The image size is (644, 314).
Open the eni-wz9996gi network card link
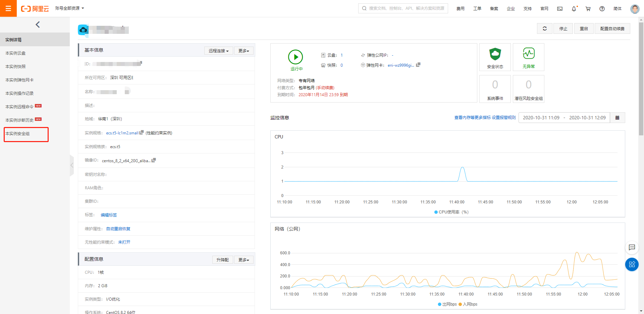[401, 65]
